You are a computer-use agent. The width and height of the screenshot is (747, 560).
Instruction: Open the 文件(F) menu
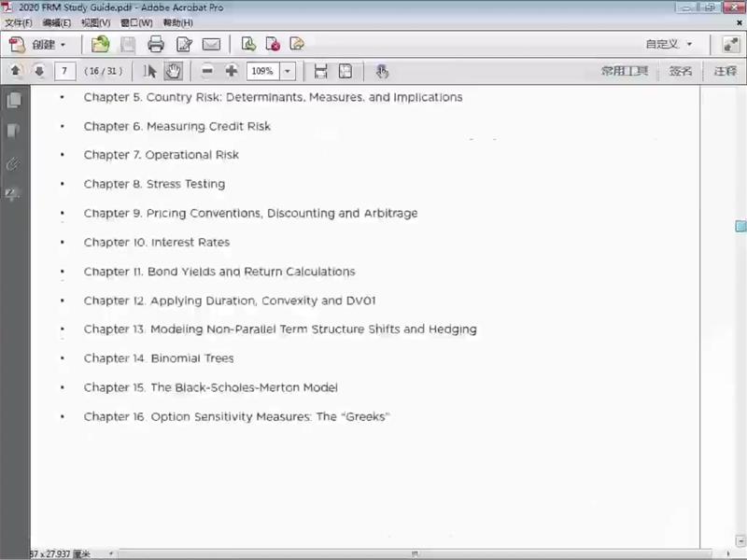pos(19,22)
